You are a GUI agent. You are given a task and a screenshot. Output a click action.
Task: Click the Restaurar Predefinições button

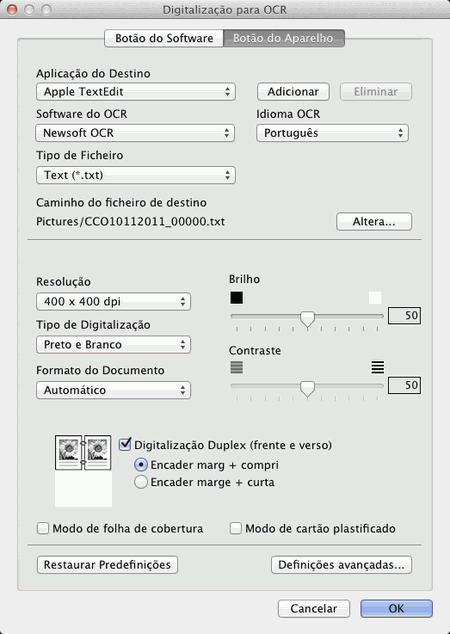click(x=107, y=564)
